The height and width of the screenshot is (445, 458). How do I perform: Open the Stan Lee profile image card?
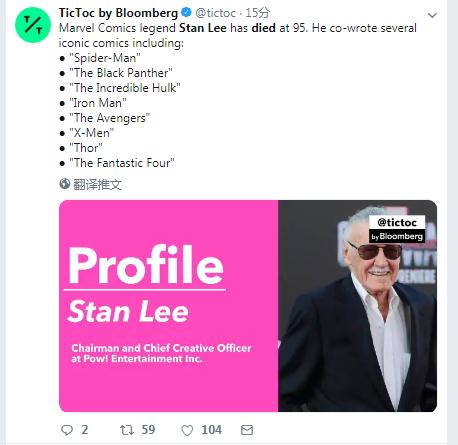248,306
